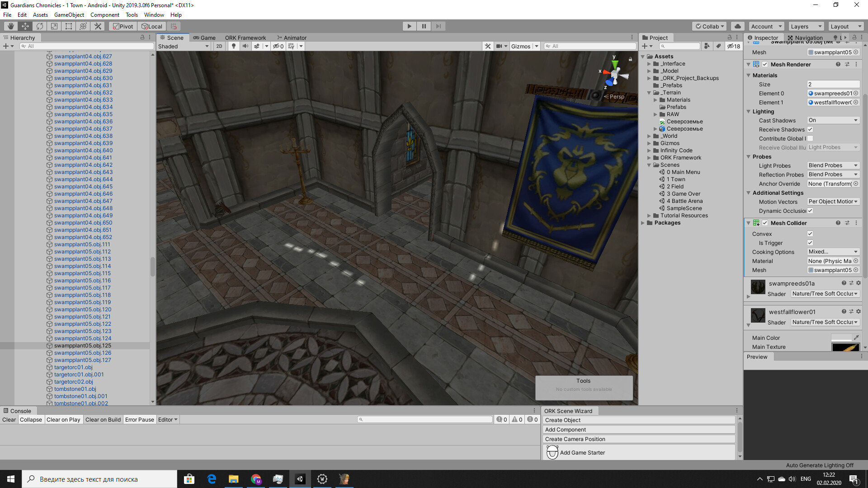868x488 pixels.
Task: Toggle scene lighting with the sun icon
Action: click(x=233, y=46)
